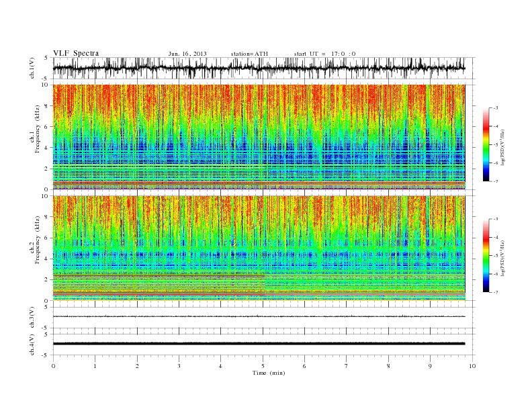Click the "ch.4(V)" axis label
Image resolution: width=532 pixels, height=411 pixels.
coord(32,345)
